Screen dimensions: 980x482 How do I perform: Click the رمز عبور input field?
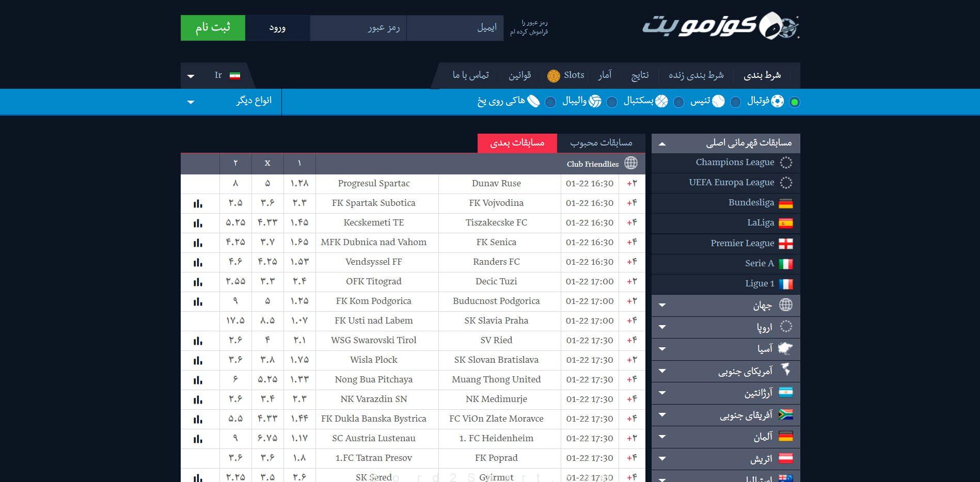(x=358, y=28)
